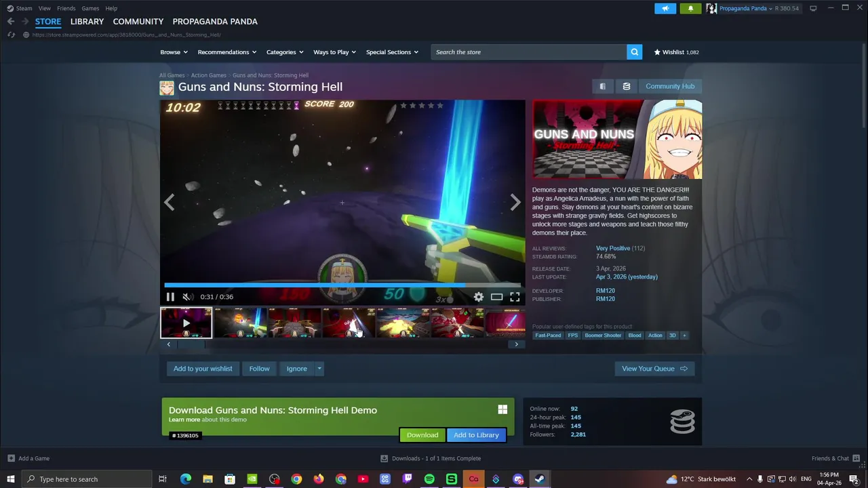Click the Community Hub button

(x=670, y=86)
